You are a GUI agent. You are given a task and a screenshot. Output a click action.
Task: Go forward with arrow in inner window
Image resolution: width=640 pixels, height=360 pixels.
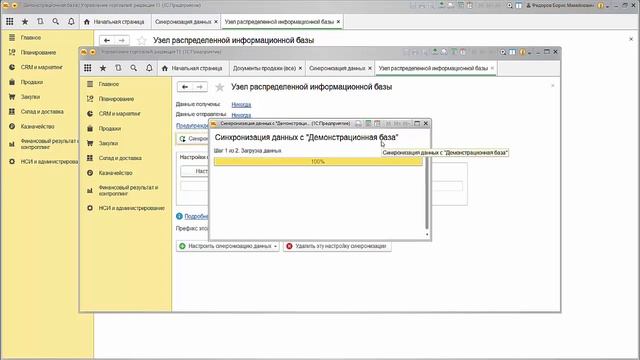point(200,87)
